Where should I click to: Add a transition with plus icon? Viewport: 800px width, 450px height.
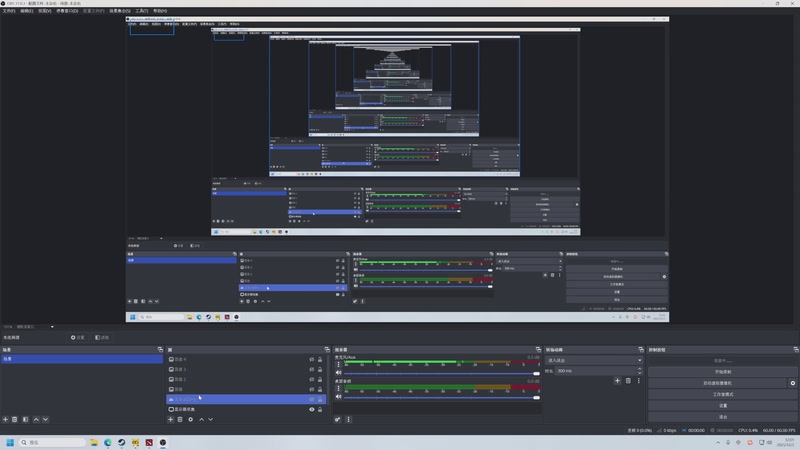click(617, 381)
